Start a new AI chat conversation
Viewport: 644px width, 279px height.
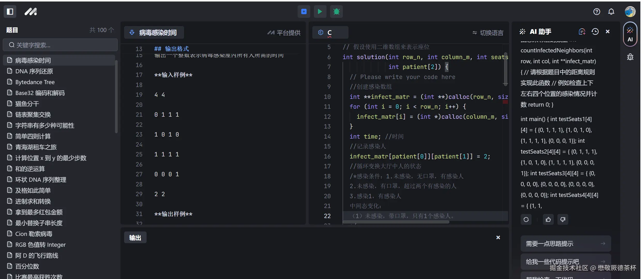click(582, 31)
